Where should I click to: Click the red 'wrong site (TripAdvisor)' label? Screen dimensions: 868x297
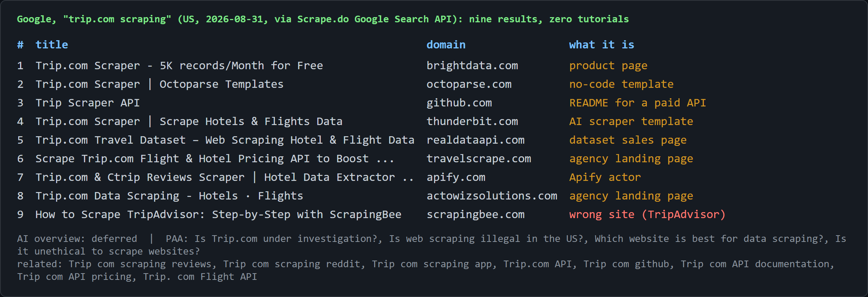coord(647,215)
